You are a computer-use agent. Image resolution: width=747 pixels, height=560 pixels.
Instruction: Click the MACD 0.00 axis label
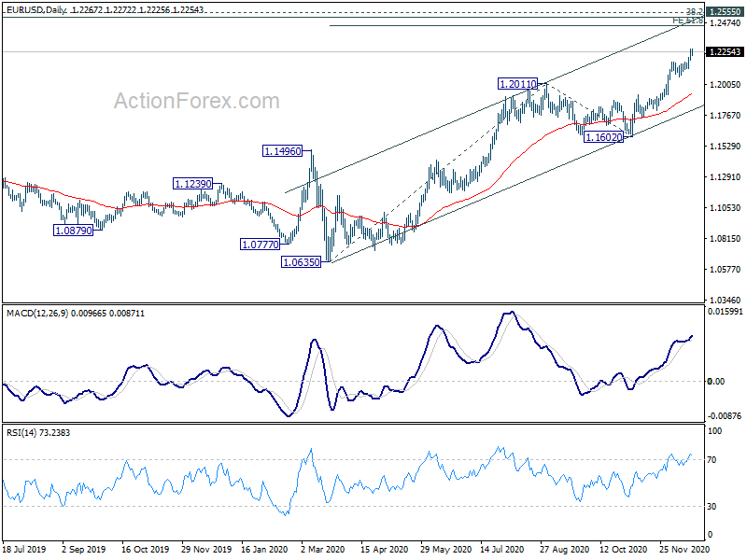pos(715,382)
